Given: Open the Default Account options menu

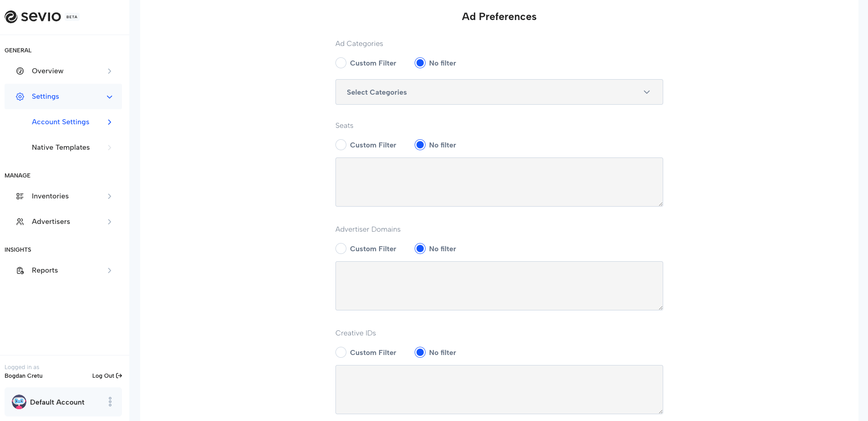Looking at the screenshot, I should [x=109, y=402].
